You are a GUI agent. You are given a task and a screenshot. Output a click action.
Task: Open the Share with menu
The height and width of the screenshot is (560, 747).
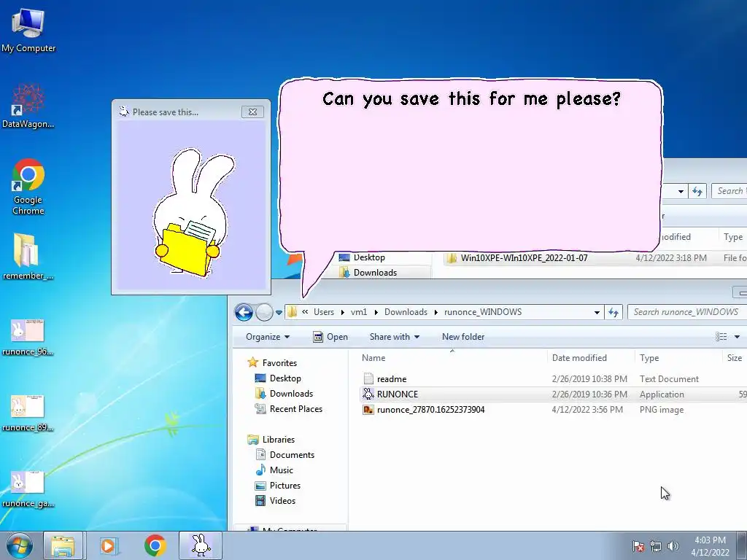coord(395,337)
